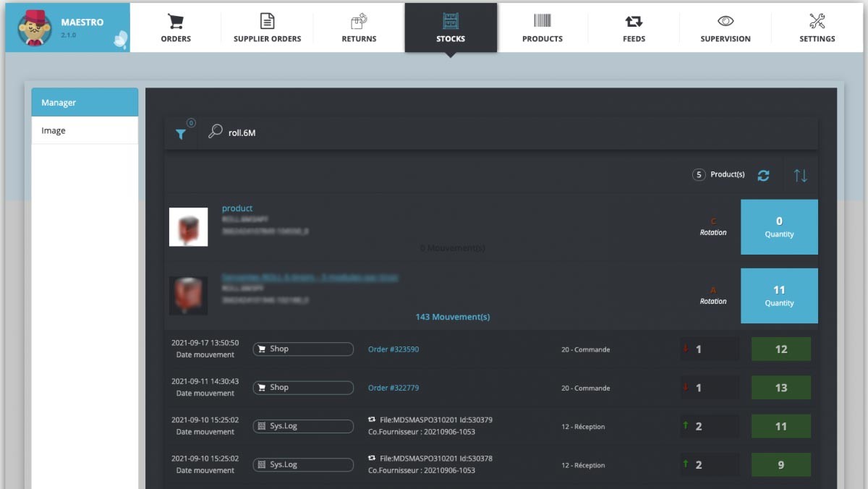Image resolution: width=868 pixels, height=489 pixels.
Task: Open the Feeds section
Action: point(634,28)
